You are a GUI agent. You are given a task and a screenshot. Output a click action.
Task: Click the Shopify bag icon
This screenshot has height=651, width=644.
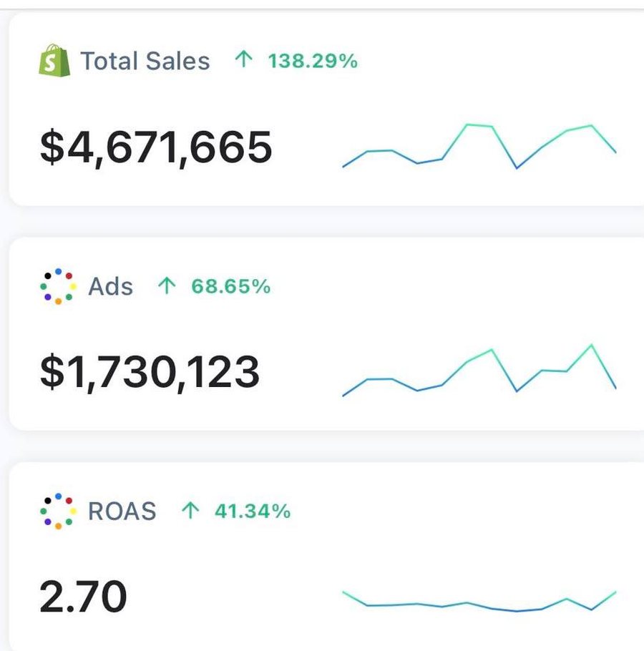(54, 61)
